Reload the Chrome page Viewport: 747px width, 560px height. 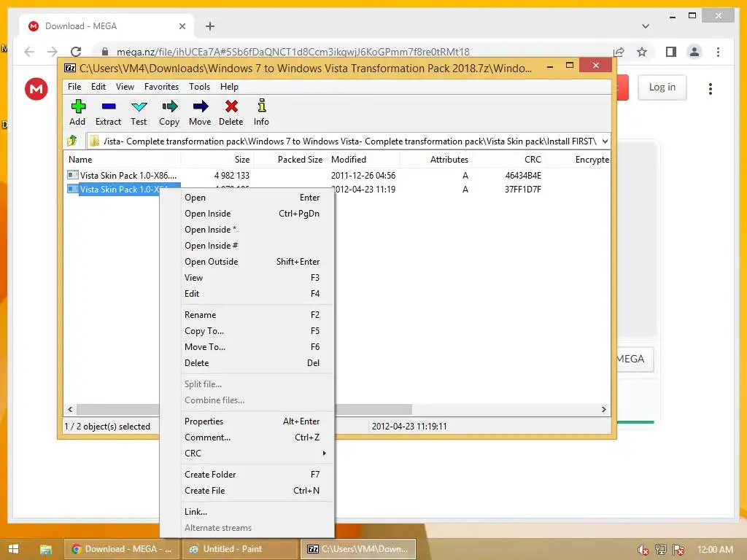point(76,52)
